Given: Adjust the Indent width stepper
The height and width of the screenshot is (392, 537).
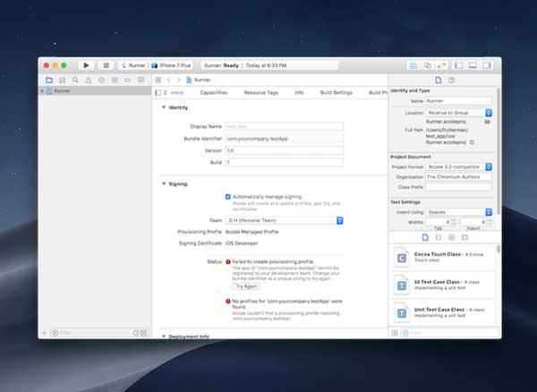Looking at the screenshot, I should coord(490,222).
